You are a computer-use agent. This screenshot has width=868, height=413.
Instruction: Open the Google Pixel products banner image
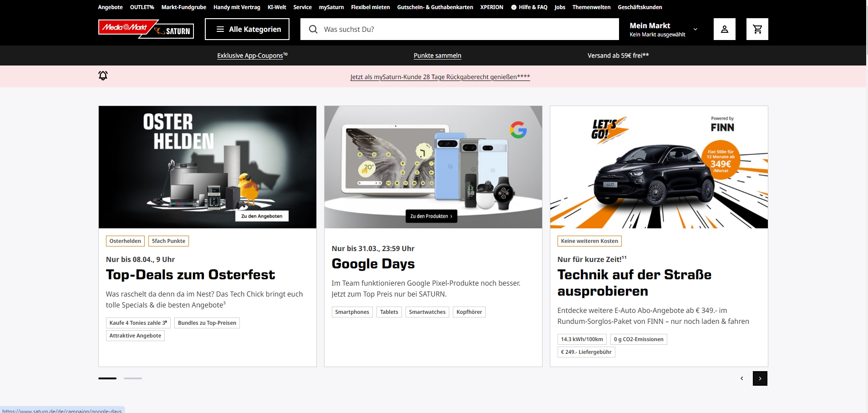point(433,167)
